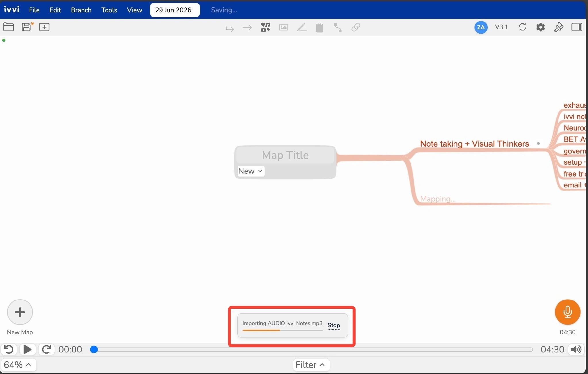The width and height of the screenshot is (588, 374).
Task: Open the 64% zoom dropdown
Action: click(18, 365)
